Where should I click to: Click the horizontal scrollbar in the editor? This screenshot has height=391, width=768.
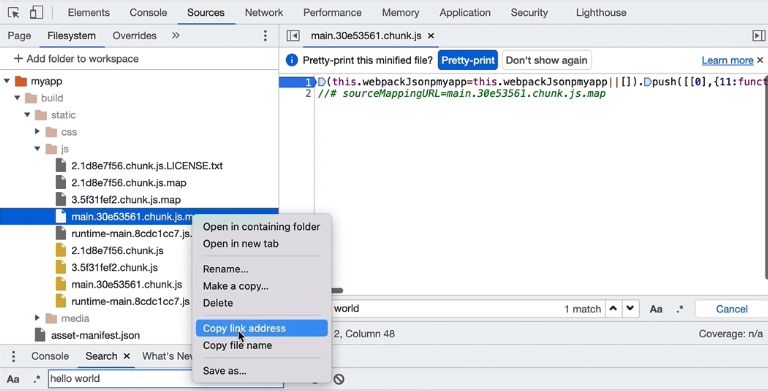click(x=337, y=291)
